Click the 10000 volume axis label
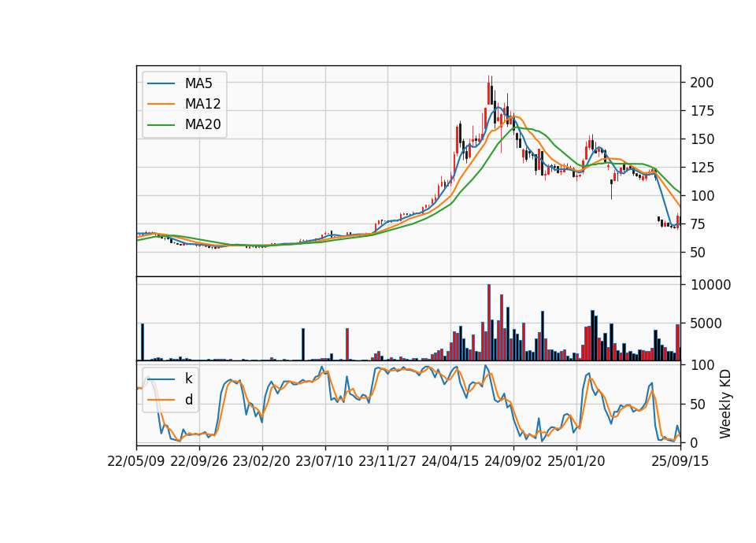 point(710,285)
